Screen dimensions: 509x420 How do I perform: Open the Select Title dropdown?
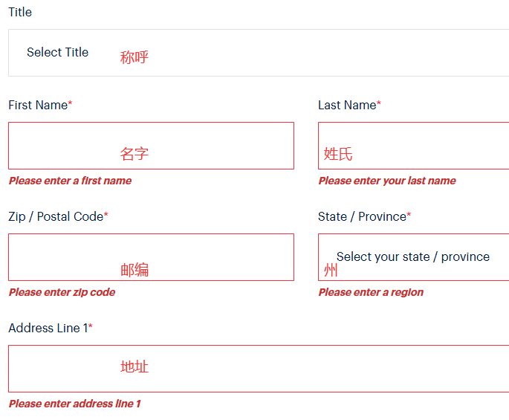click(x=259, y=53)
